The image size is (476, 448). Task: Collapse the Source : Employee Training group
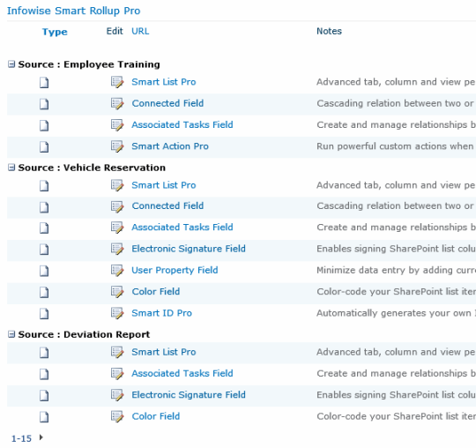pyautogui.click(x=11, y=64)
